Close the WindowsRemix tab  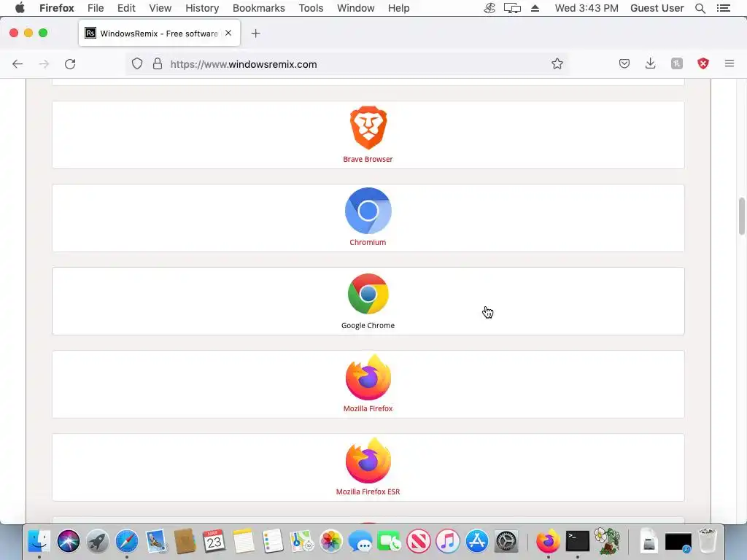point(228,33)
